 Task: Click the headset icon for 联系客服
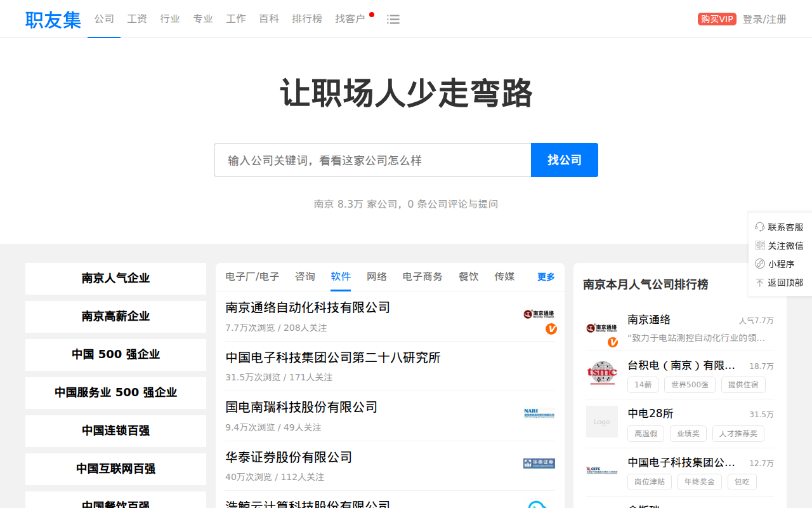(760, 227)
